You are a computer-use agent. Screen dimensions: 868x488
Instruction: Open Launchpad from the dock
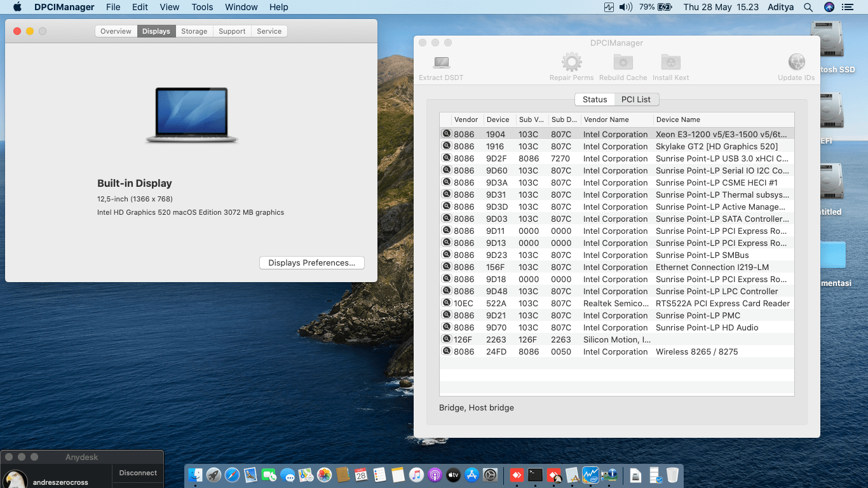coord(214,475)
